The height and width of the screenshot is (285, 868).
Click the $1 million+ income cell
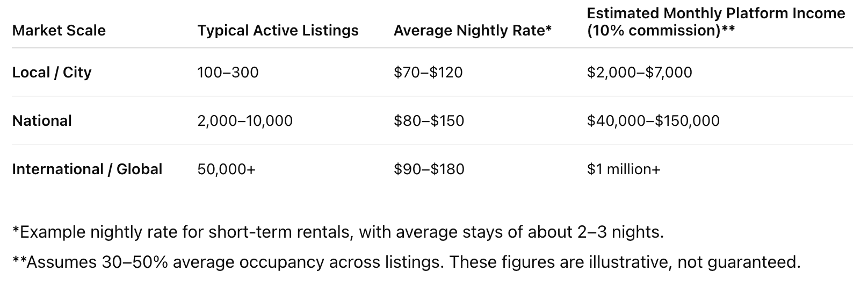pyautogui.click(x=623, y=169)
